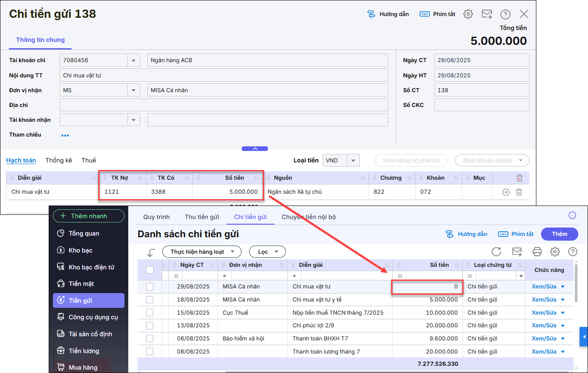Switch to the Thu tiền gửi tab
This screenshot has height=373, width=588.
pos(202,217)
